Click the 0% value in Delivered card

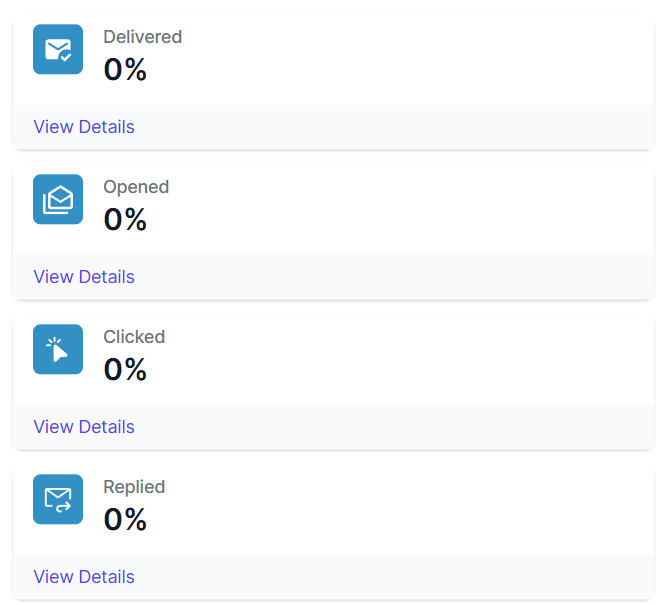[x=126, y=70]
